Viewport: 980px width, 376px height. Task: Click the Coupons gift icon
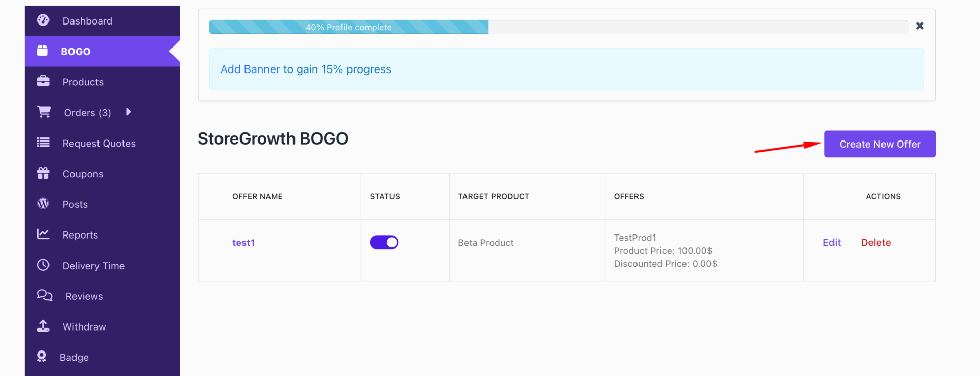pos(43,173)
